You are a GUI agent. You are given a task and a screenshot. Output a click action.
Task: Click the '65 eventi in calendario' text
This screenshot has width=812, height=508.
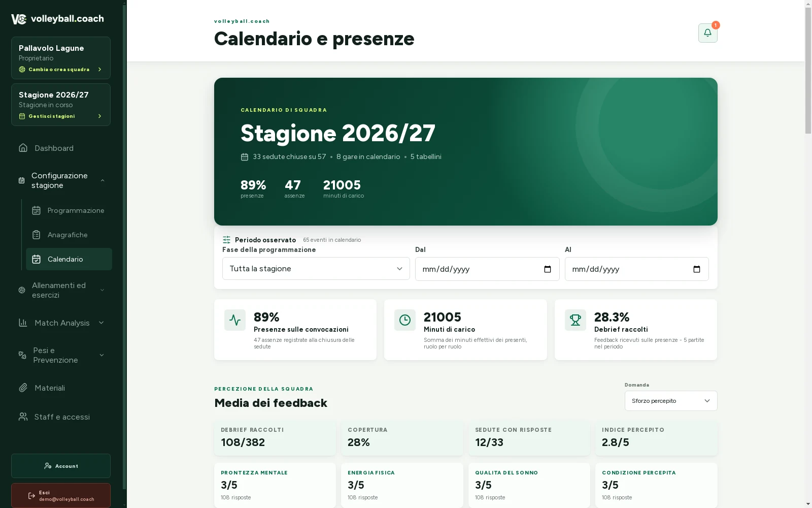point(332,240)
